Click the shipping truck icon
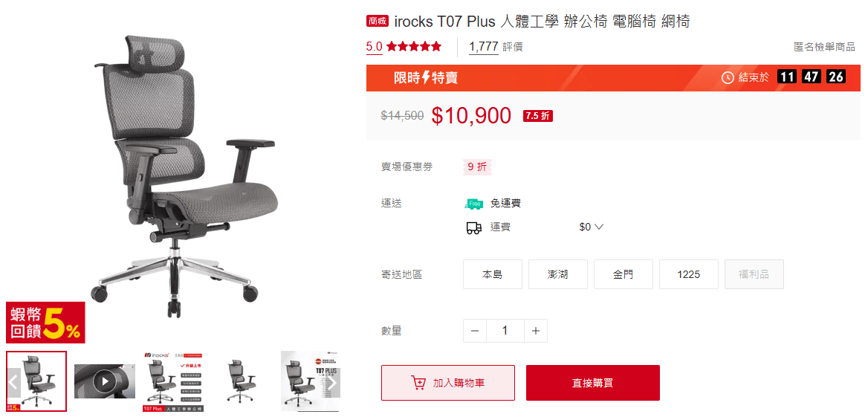This screenshot has height=420, width=868. click(x=474, y=227)
